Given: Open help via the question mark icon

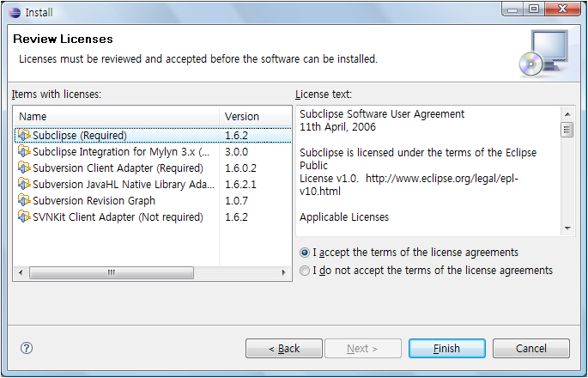Looking at the screenshot, I should click(27, 348).
